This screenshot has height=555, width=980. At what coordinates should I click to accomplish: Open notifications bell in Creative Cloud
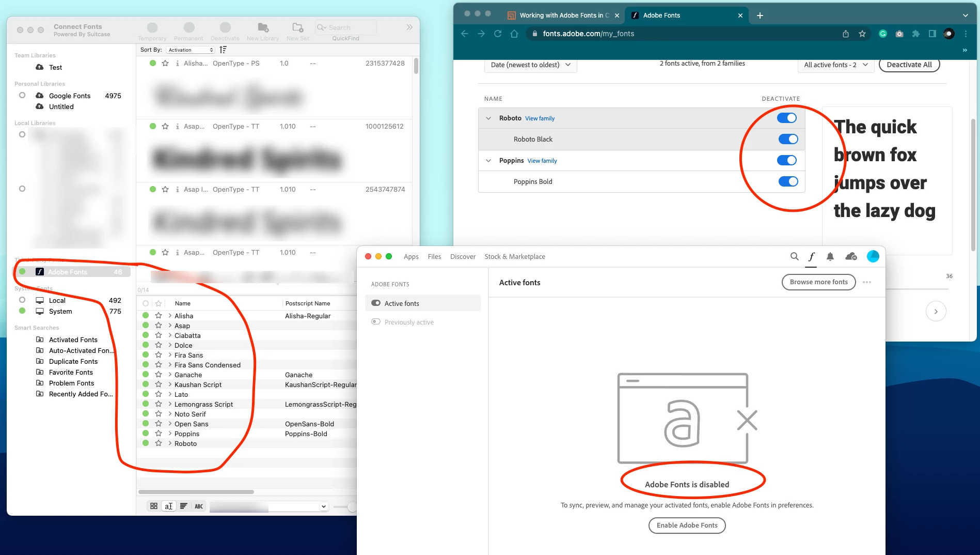click(830, 256)
